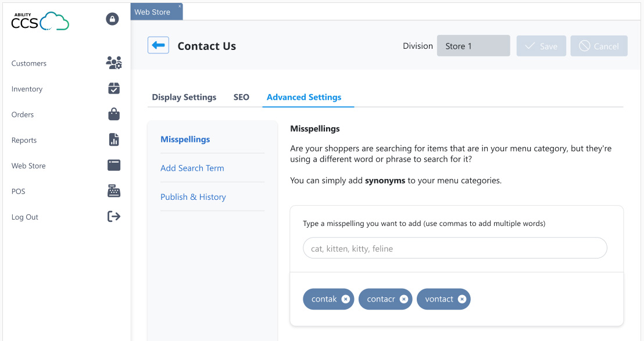Click the padlock icon near the logo

click(112, 19)
